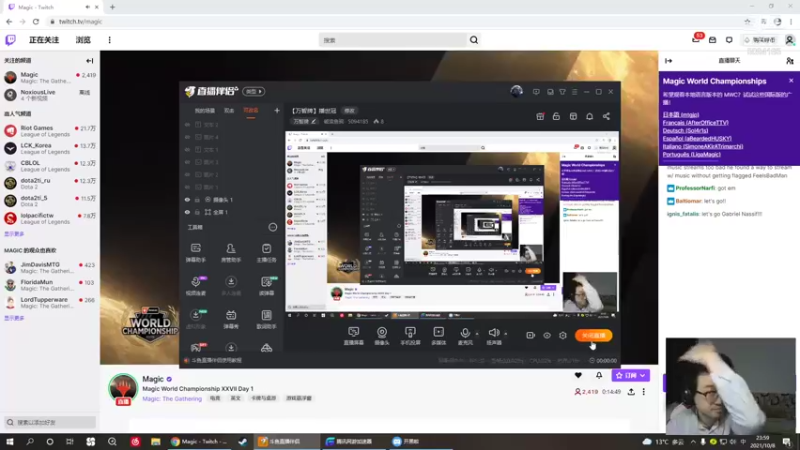Viewport: 800px width, 450px height.
Task: Add a camera source in streaming app
Action: 382,335
